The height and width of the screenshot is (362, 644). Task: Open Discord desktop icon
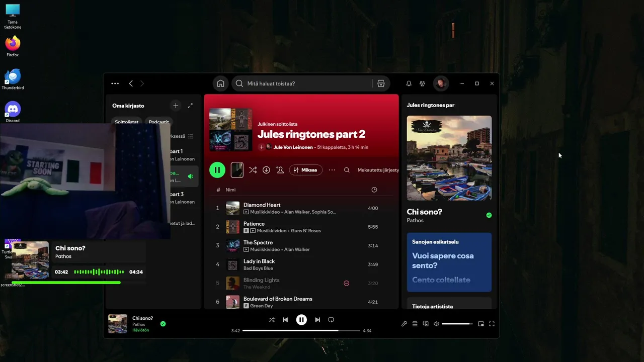(x=13, y=112)
